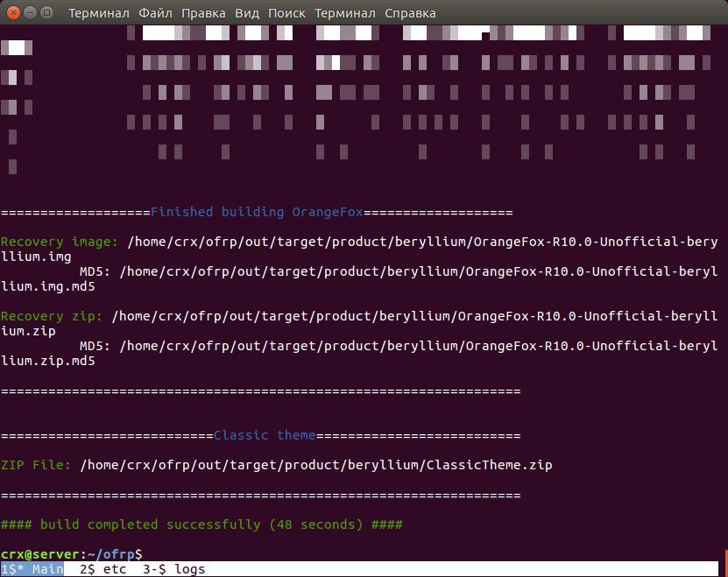Open the Файл menu
Image resolution: width=728 pixels, height=577 pixels.
point(155,13)
